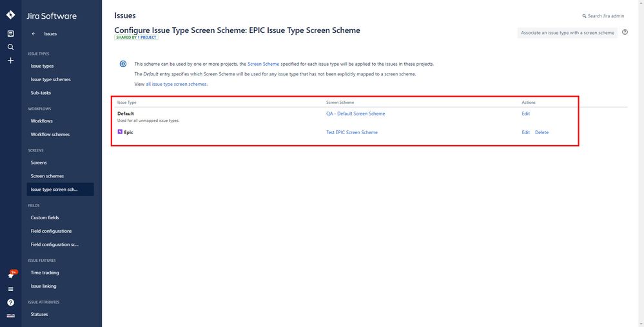This screenshot has width=644, height=327.
Task: Open Issue linking settings
Action: [43, 286]
